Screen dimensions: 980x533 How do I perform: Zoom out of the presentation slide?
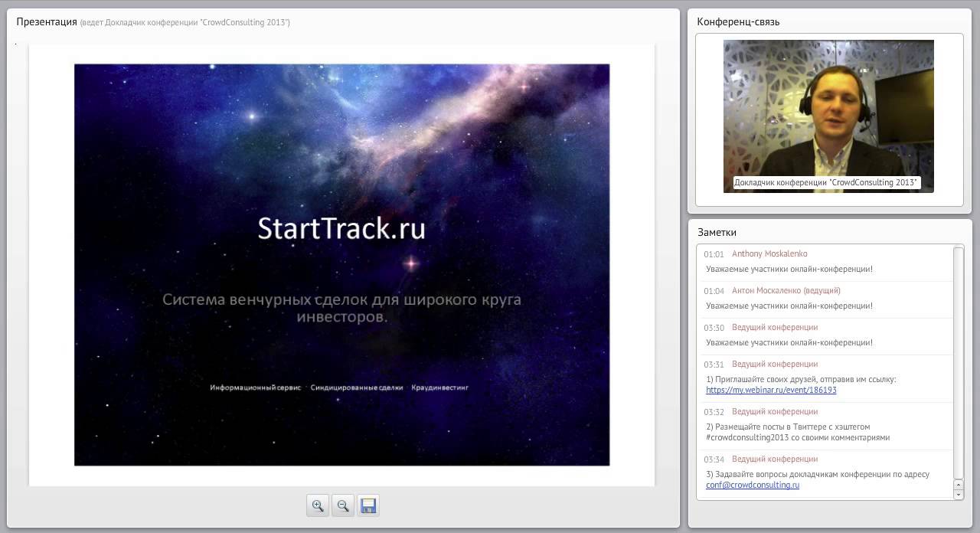(343, 505)
